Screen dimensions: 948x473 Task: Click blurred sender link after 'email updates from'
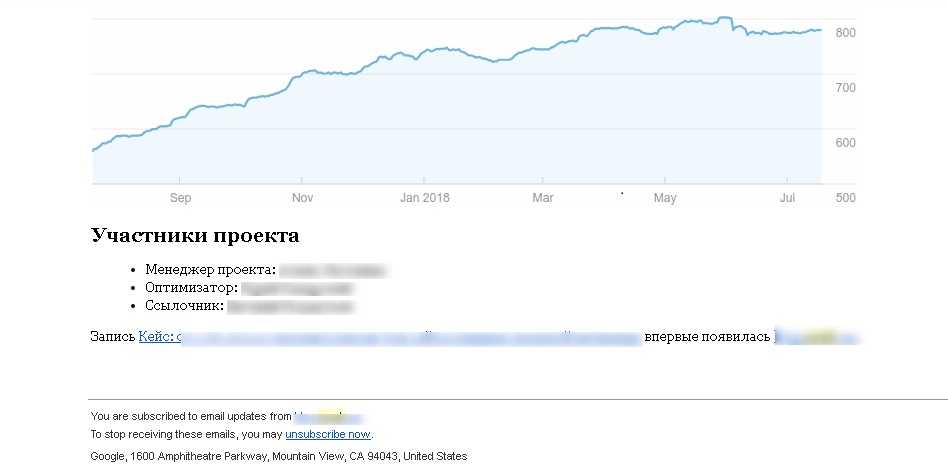[x=328, y=416]
